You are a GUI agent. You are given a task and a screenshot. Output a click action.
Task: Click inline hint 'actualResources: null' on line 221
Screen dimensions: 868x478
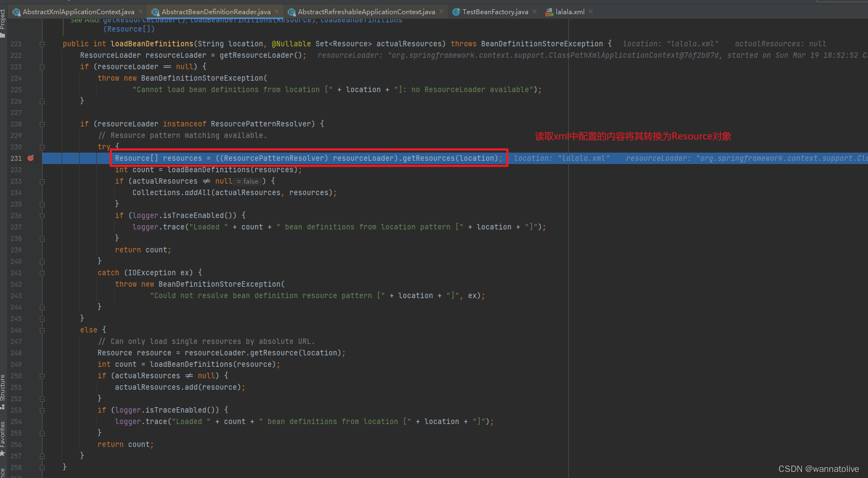[x=780, y=44]
